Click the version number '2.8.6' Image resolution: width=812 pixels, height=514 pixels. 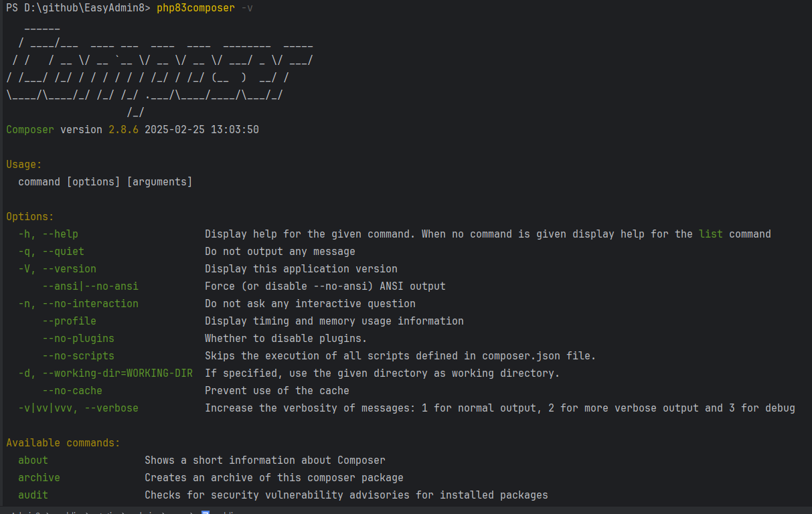[123, 130]
